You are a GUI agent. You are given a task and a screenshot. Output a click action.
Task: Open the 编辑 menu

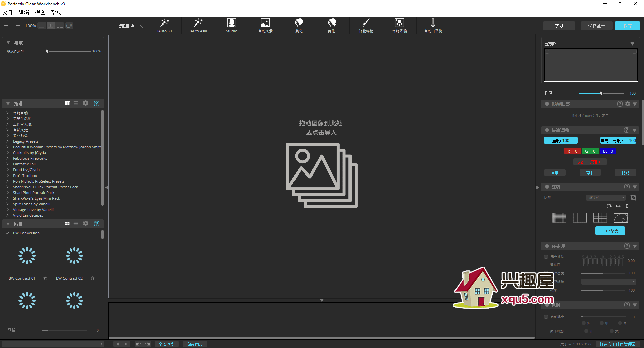[24, 12]
